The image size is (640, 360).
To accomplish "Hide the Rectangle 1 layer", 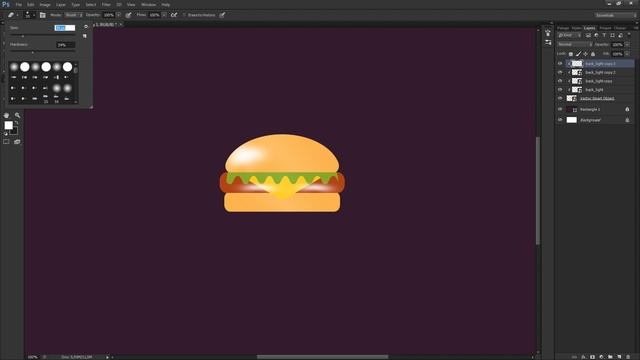I will pos(560,109).
